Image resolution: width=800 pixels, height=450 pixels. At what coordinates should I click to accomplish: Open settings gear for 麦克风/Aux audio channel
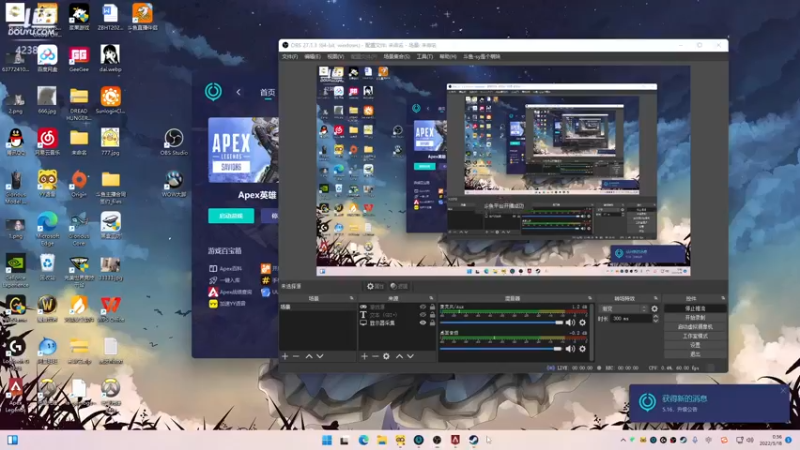[x=582, y=322]
